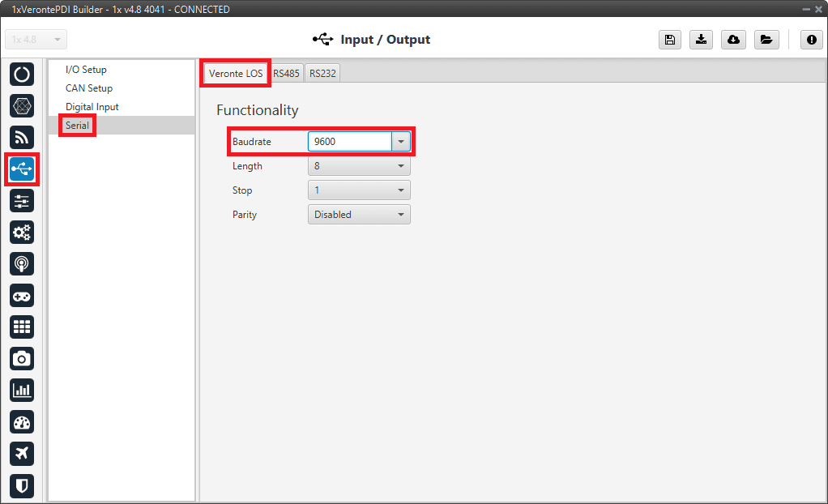Open the Stop bits dropdown
The width and height of the screenshot is (828, 504).
tap(359, 190)
